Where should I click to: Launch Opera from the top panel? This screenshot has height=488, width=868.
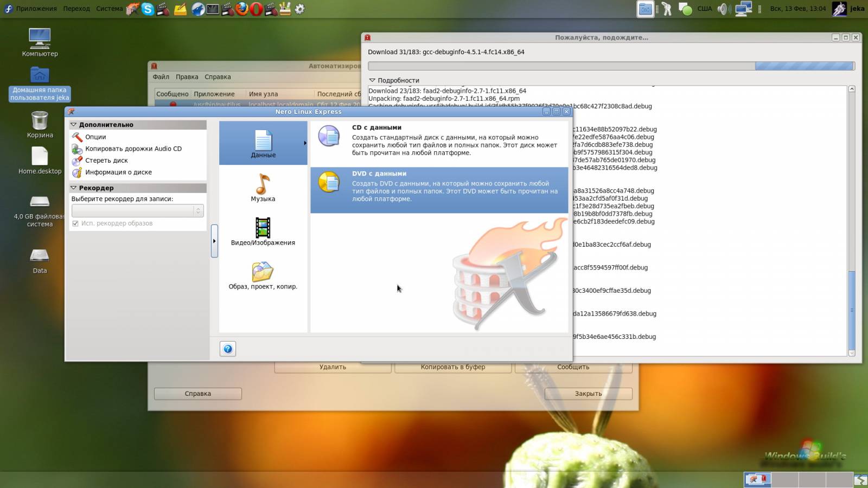coord(257,9)
